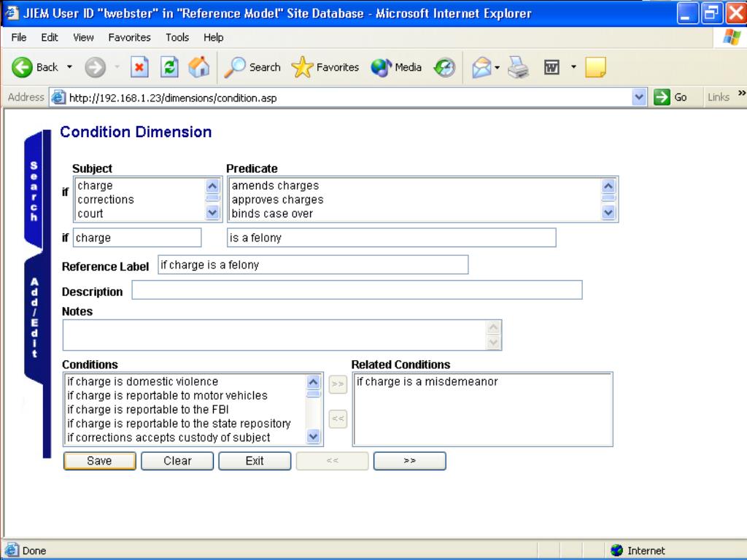This screenshot has height=560, width=747.
Task: Open the History clock icon
Action: [444, 67]
